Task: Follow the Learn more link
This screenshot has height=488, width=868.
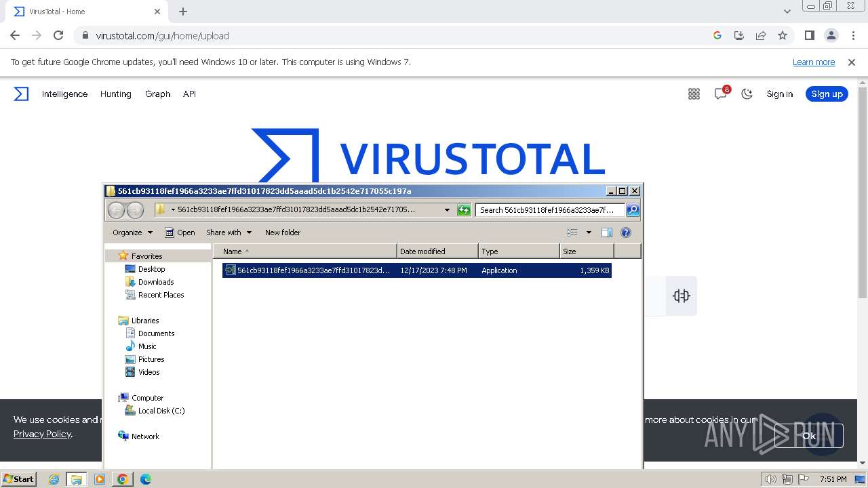Action: 814,62
